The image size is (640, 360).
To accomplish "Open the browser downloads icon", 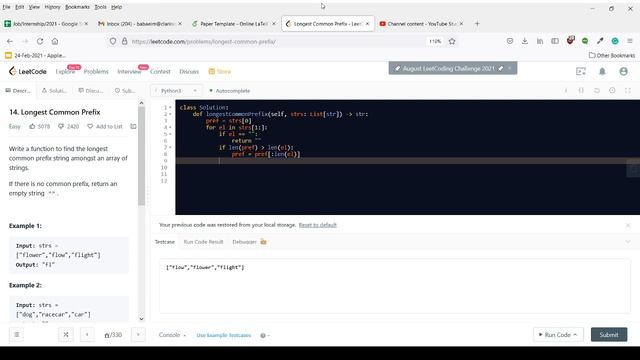I will coord(525,41).
